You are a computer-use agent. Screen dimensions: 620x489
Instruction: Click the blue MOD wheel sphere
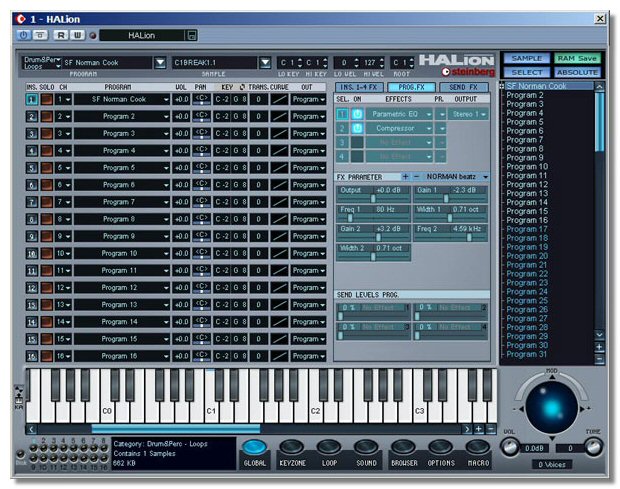pyautogui.click(x=552, y=408)
